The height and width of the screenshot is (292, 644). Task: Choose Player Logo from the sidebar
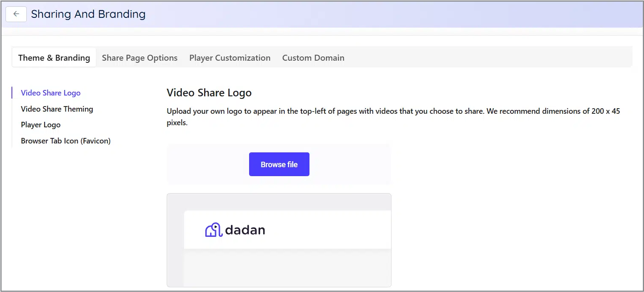40,124
